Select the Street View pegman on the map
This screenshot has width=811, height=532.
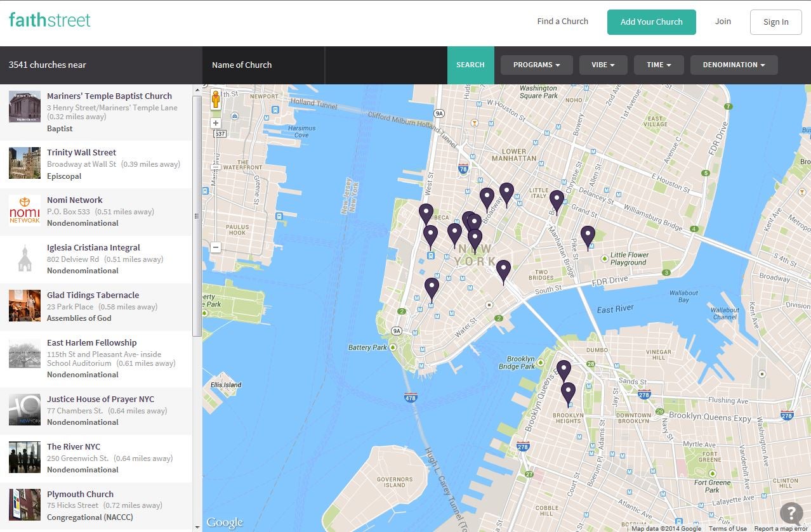click(216, 100)
